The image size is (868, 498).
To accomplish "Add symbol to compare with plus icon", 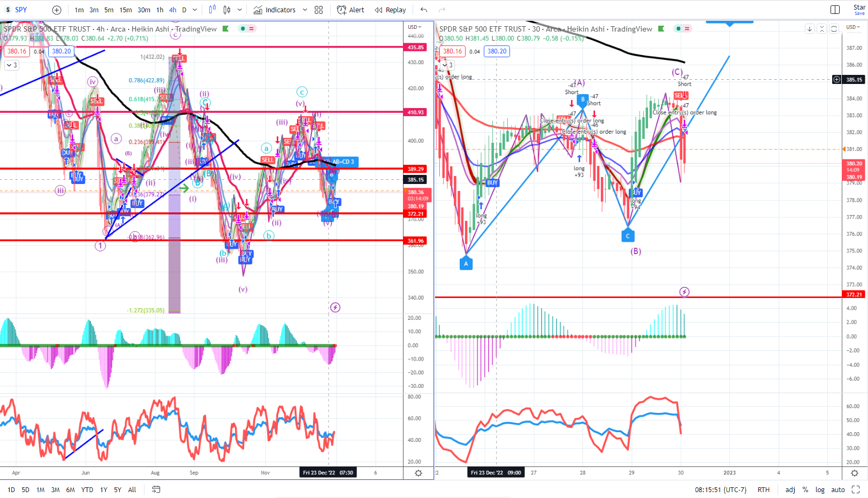I will (x=57, y=10).
